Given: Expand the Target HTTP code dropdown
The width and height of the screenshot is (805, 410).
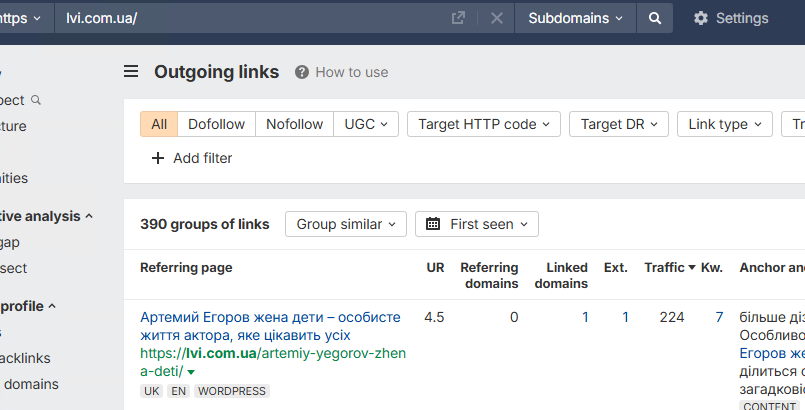Looking at the screenshot, I should (484, 124).
